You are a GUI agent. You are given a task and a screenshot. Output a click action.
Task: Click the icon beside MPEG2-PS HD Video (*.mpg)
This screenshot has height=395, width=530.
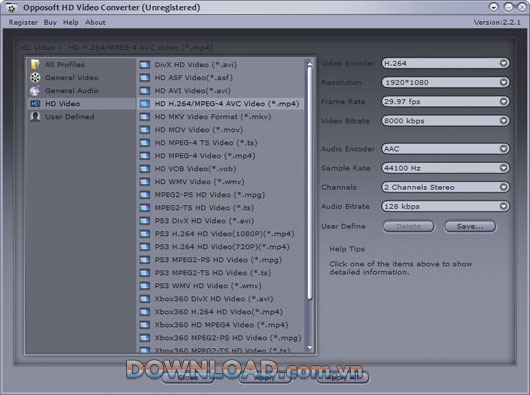(145, 195)
